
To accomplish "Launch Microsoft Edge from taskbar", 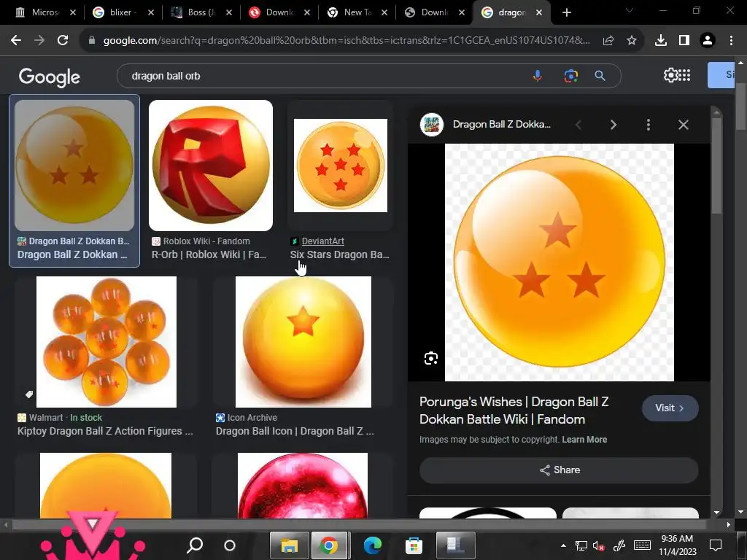I will coord(373,545).
